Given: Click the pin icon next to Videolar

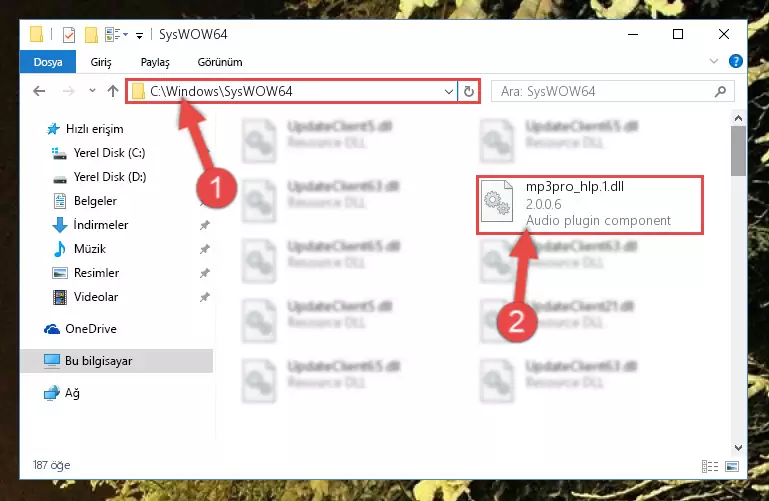Looking at the screenshot, I should (205, 297).
